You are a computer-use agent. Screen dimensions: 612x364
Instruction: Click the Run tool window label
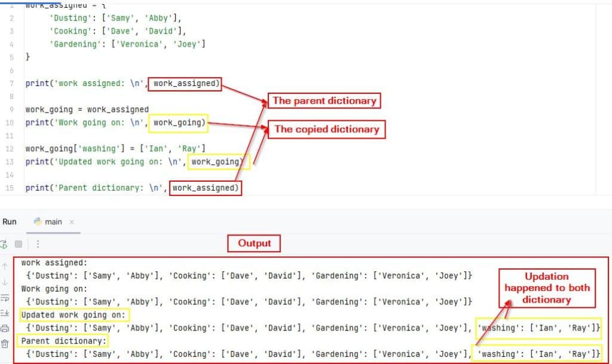10,221
